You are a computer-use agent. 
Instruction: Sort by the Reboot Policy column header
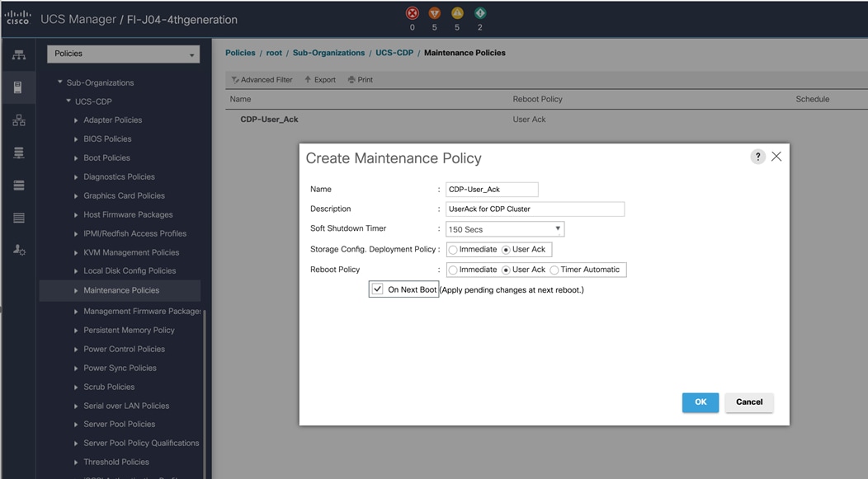537,99
